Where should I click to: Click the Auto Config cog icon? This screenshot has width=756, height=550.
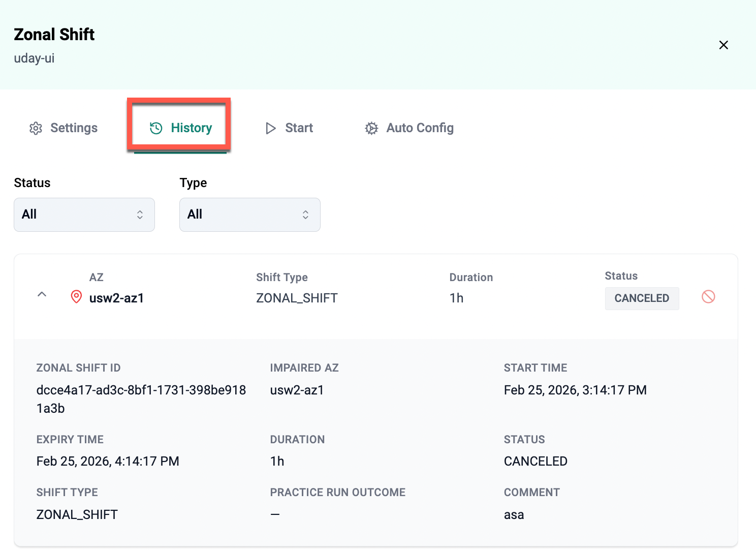[371, 128]
